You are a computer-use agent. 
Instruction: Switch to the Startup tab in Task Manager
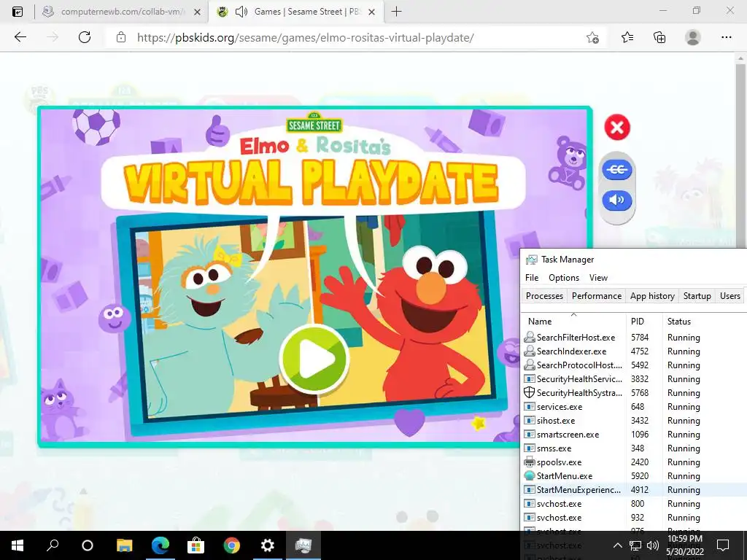[697, 296]
